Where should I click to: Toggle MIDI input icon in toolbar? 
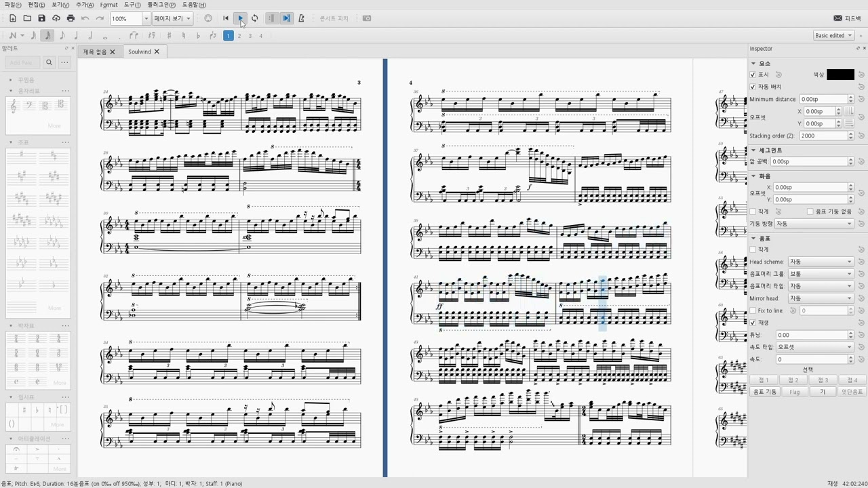(208, 18)
